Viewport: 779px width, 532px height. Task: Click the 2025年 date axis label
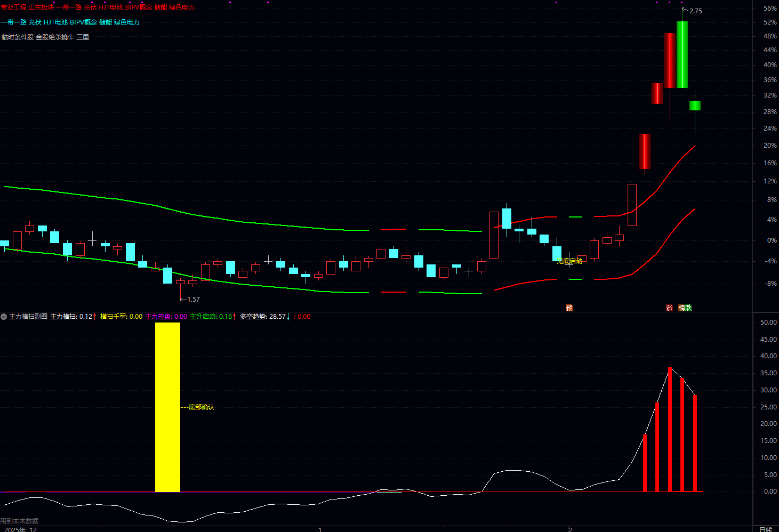coord(15,529)
